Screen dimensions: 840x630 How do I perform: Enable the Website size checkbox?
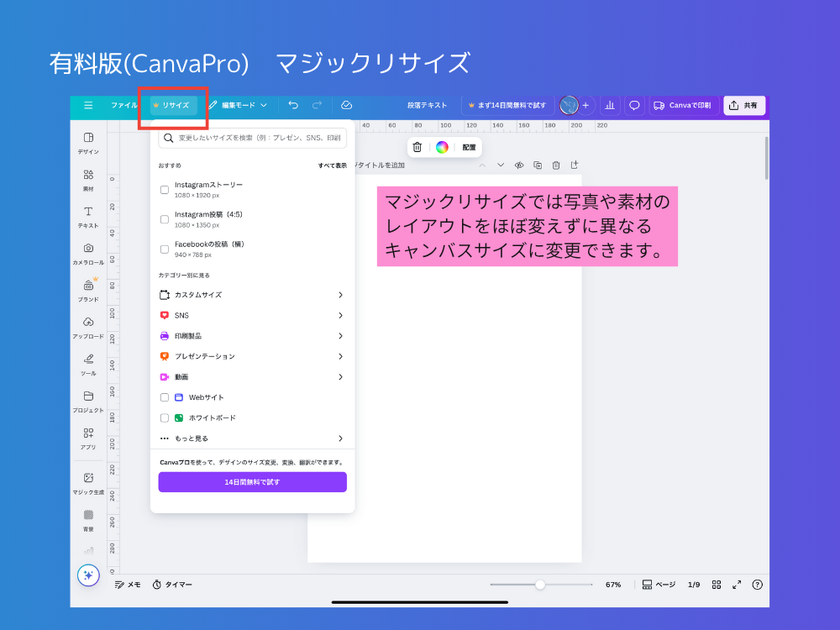(x=165, y=397)
